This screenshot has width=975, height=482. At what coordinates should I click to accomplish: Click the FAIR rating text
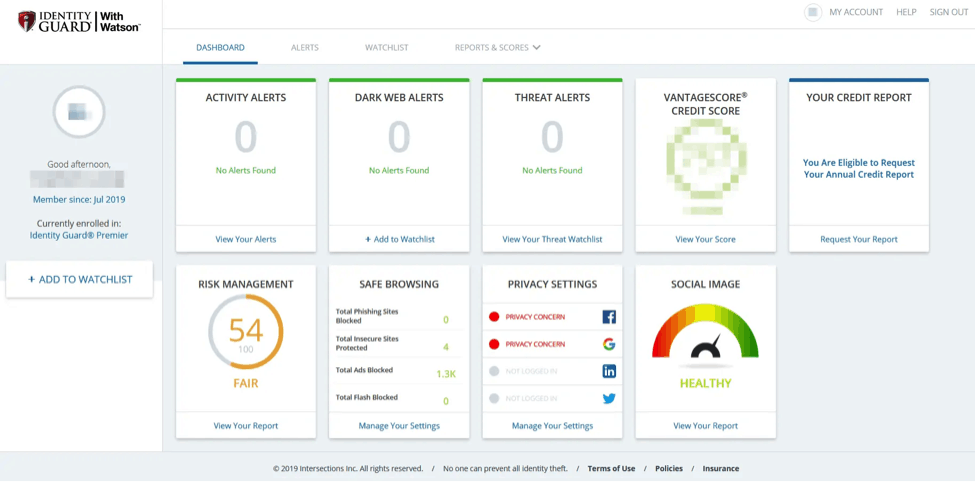click(246, 384)
